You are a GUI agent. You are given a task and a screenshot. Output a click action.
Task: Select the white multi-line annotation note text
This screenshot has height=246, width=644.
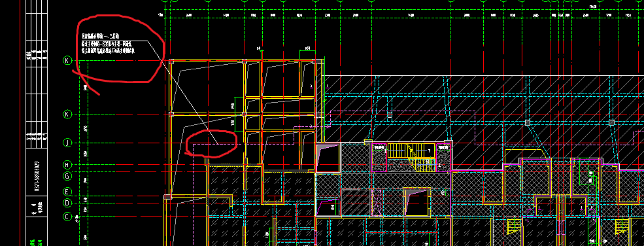[x=108, y=44]
